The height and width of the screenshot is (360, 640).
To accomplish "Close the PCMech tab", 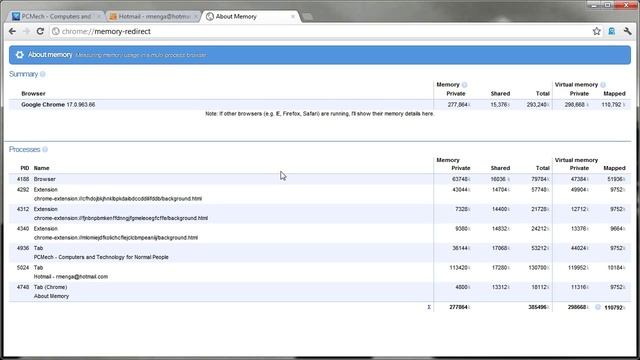I will click(98, 16).
